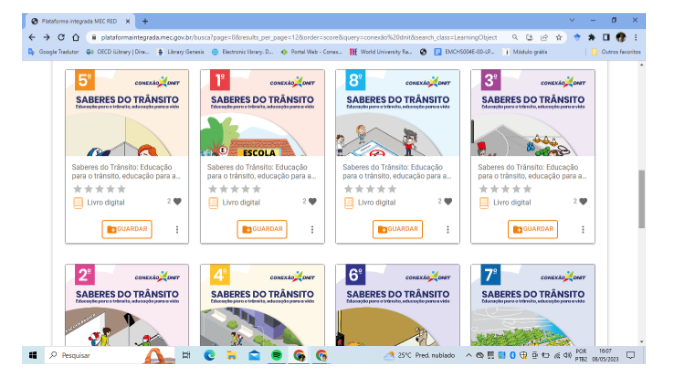Screen dimensions: 679x382
Task: Open three-dot menu on 5º ano card
Action: coord(177,230)
